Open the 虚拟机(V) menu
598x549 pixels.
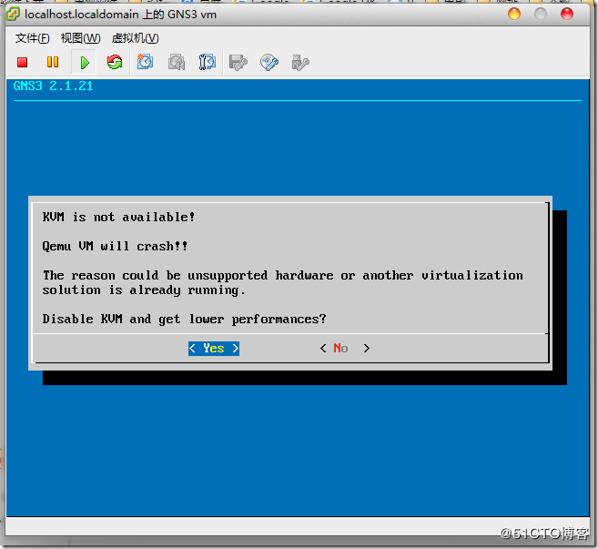[135, 39]
